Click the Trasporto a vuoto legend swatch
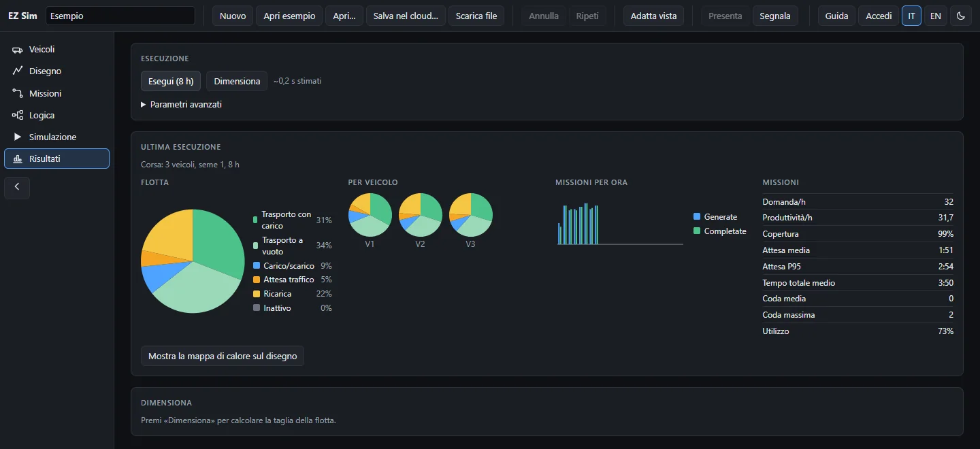 pyautogui.click(x=255, y=246)
